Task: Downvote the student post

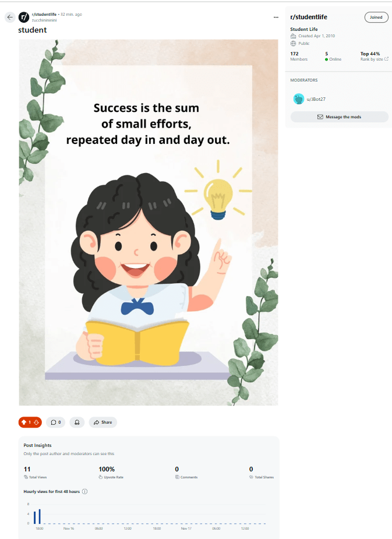Action: pyautogui.click(x=36, y=422)
